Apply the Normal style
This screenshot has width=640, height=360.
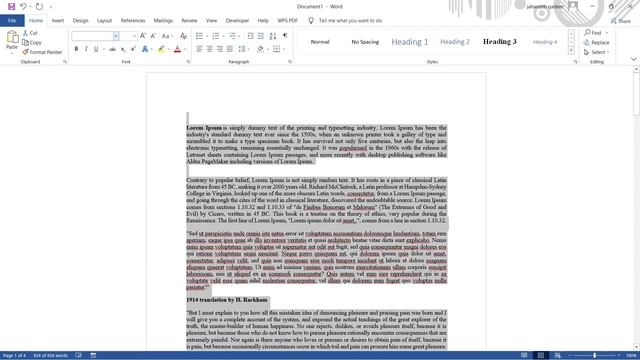tap(320, 42)
